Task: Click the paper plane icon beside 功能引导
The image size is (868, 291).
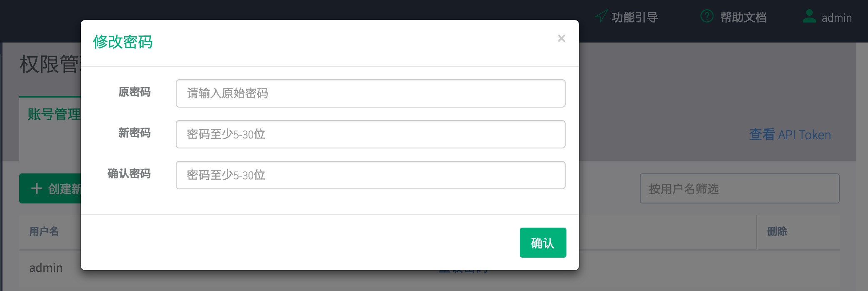Action: point(601,16)
